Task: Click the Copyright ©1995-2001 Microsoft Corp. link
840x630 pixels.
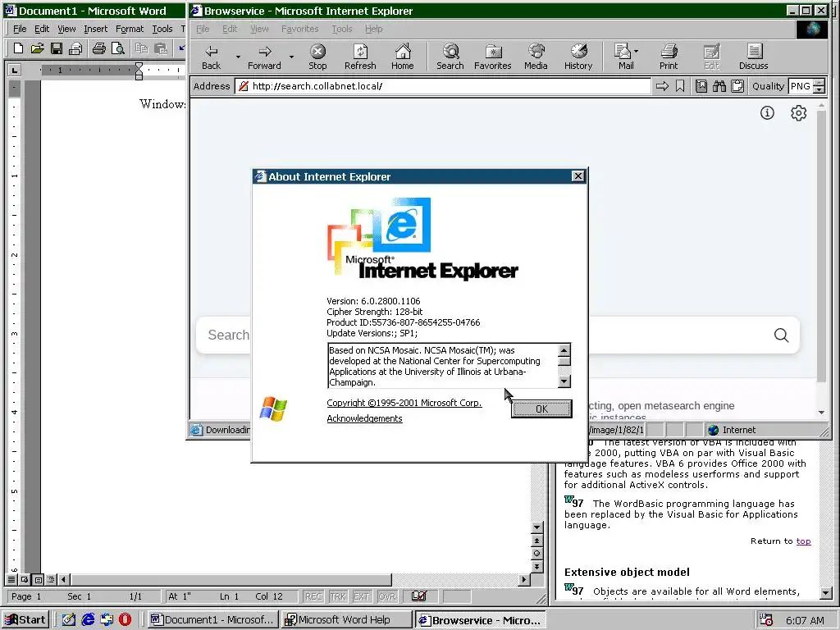Action: click(x=404, y=403)
